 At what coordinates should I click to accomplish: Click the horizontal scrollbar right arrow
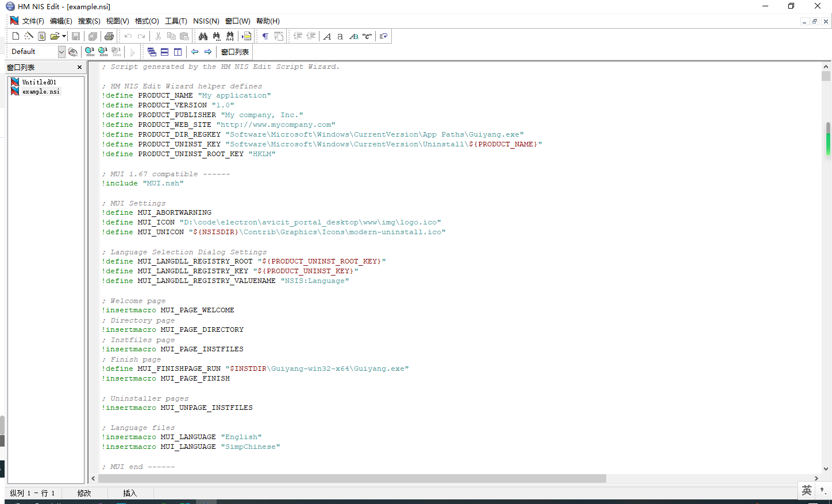point(816,478)
